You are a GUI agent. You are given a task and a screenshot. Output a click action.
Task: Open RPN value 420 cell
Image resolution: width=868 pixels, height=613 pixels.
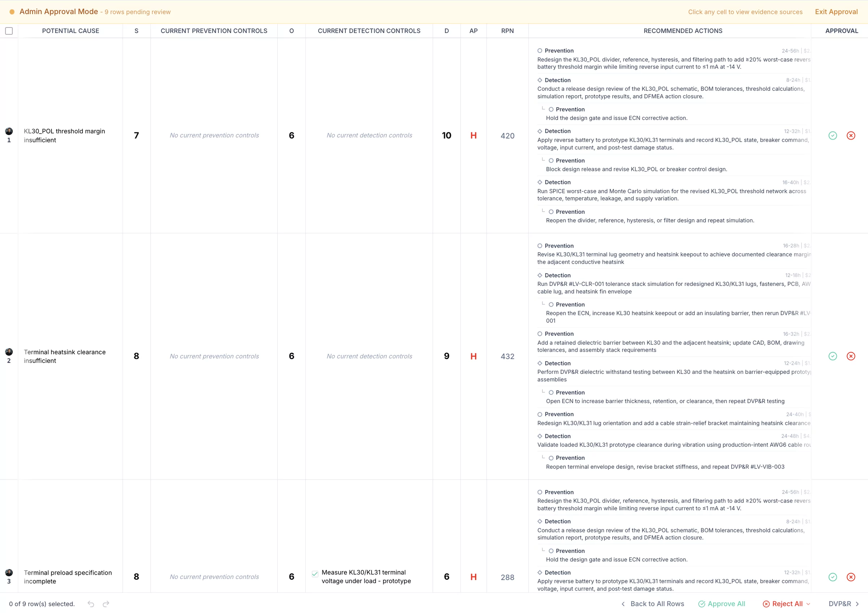507,136
